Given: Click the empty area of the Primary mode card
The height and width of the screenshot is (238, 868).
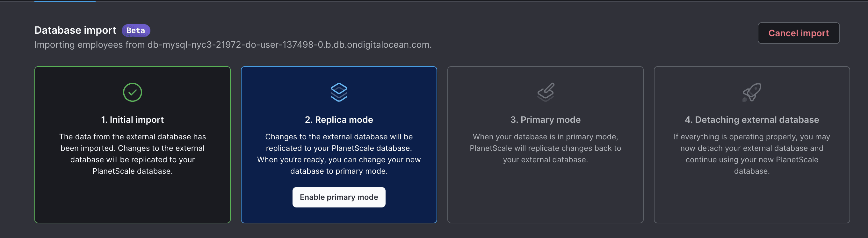Looking at the screenshot, I should coord(545,195).
